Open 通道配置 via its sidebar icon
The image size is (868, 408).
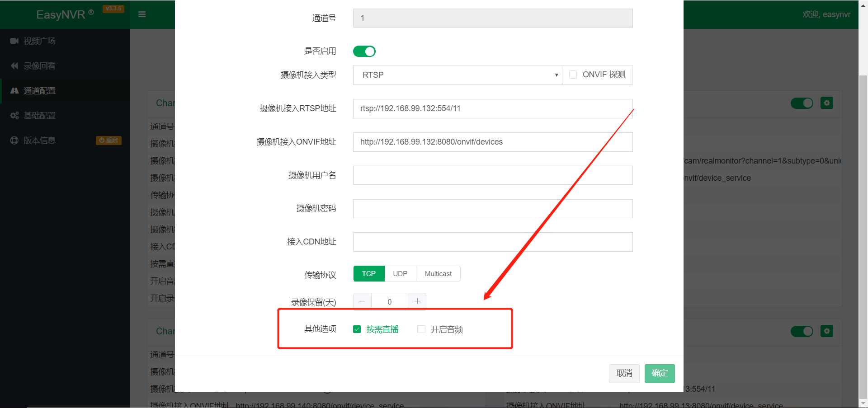[x=14, y=90]
